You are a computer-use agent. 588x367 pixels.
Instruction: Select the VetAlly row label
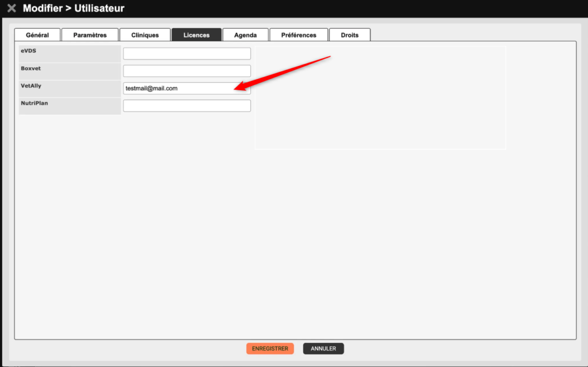pos(31,86)
